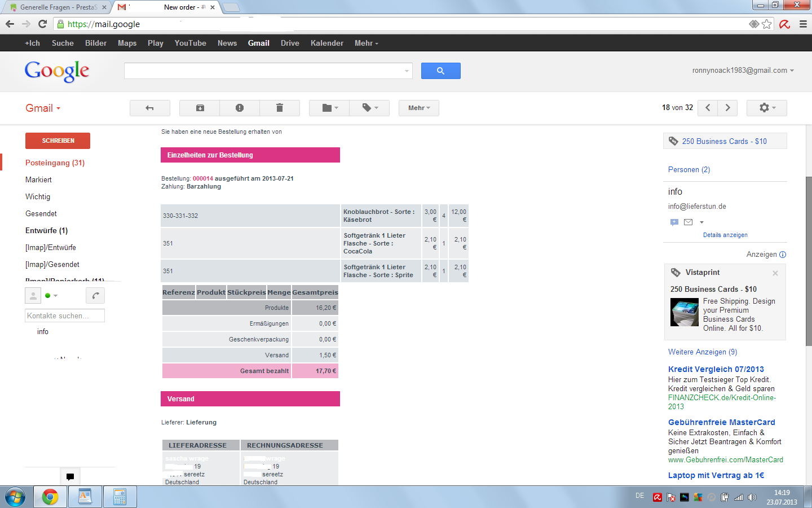
Task: Send email to info@lieferstun.de via envelope icon
Action: pyautogui.click(x=688, y=222)
